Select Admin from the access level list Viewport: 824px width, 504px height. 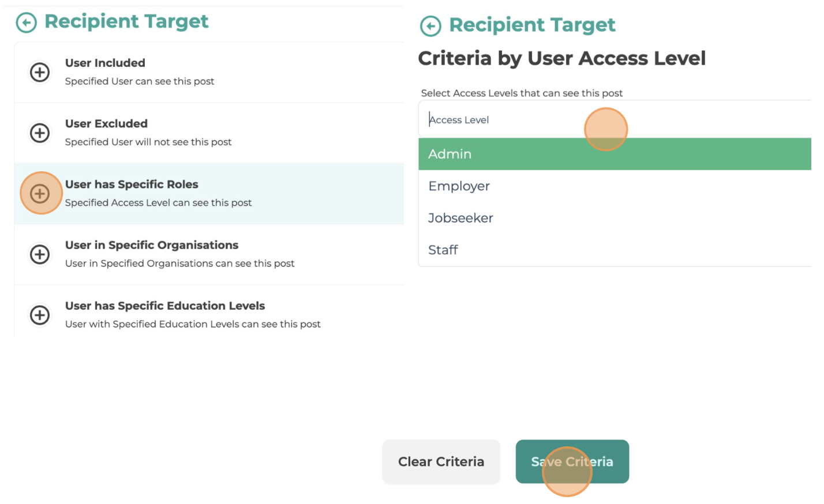click(615, 154)
